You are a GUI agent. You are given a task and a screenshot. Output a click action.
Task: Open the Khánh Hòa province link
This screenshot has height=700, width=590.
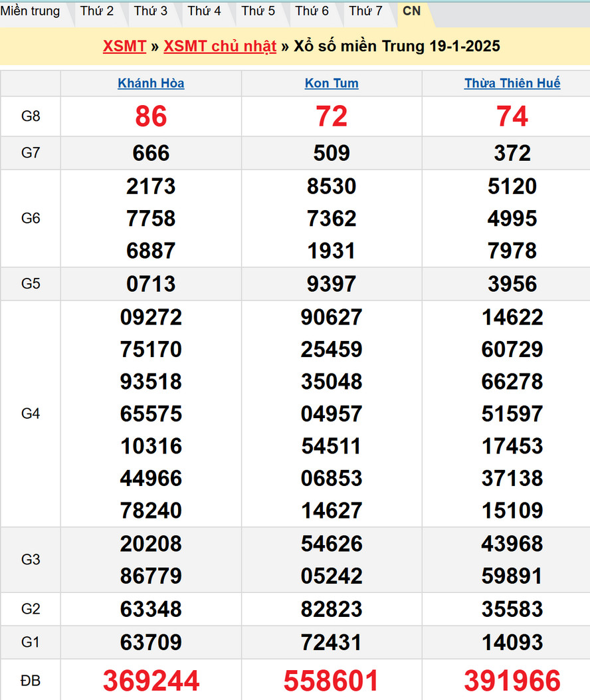151,84
